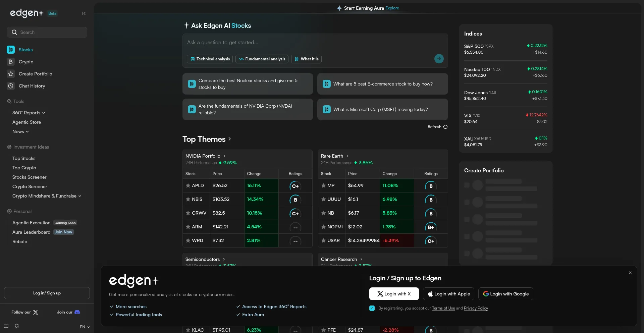Open the Crypto section
This screenshot has width=644, height=333.
coord(26,62)
